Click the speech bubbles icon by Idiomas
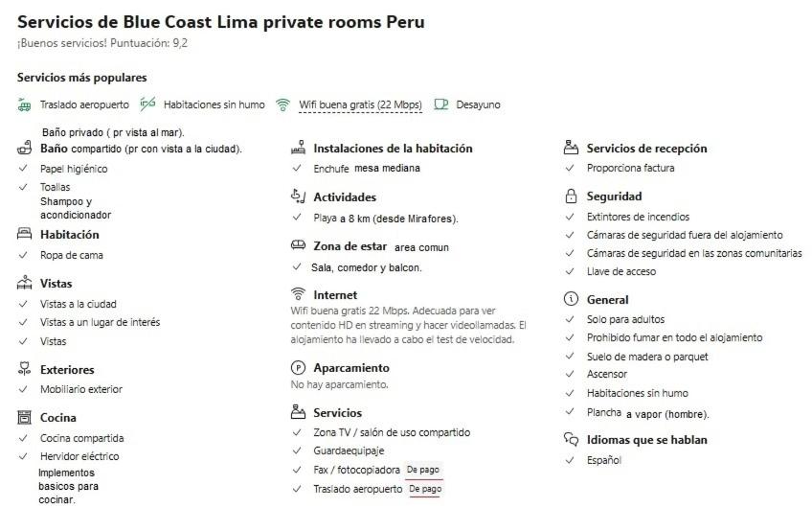 pyautogui.click(x=571, y=440)
